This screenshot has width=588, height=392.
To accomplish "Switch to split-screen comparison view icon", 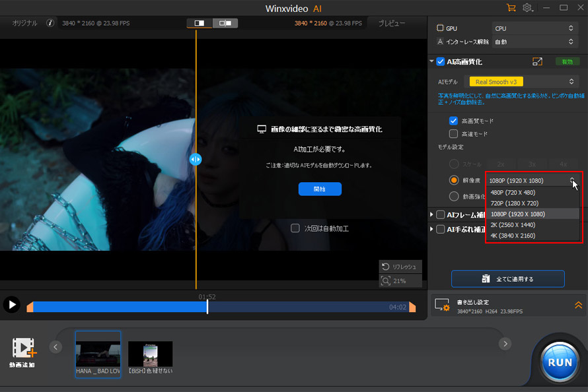I will pyautogui.click(x=200, y=23).
